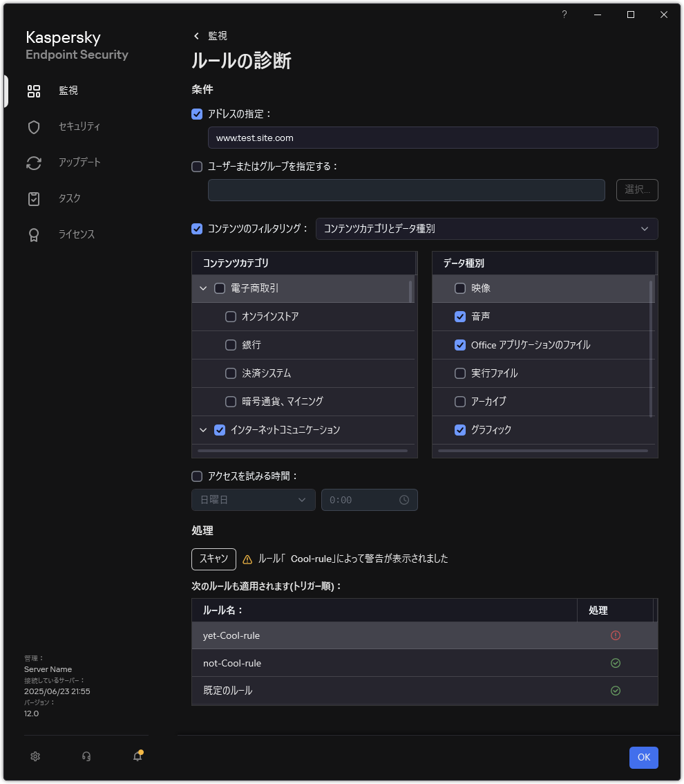
Task: Open the ライセンス key icon
Action: (33, 234)
